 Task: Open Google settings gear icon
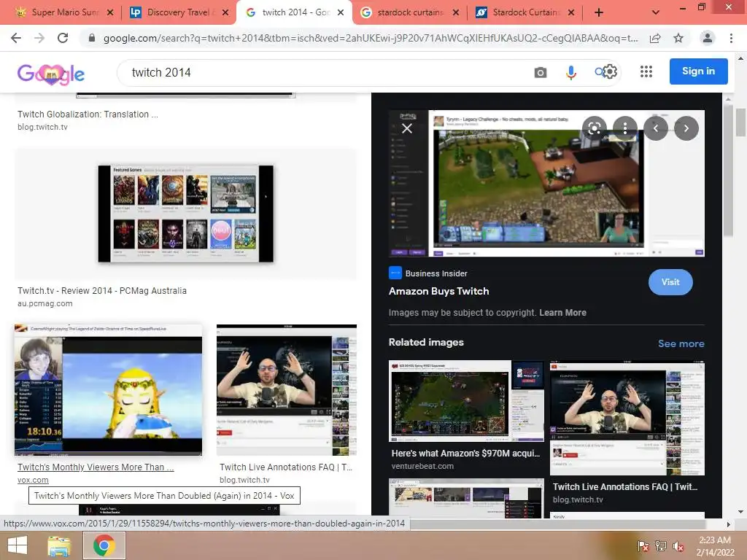[611, 72]
